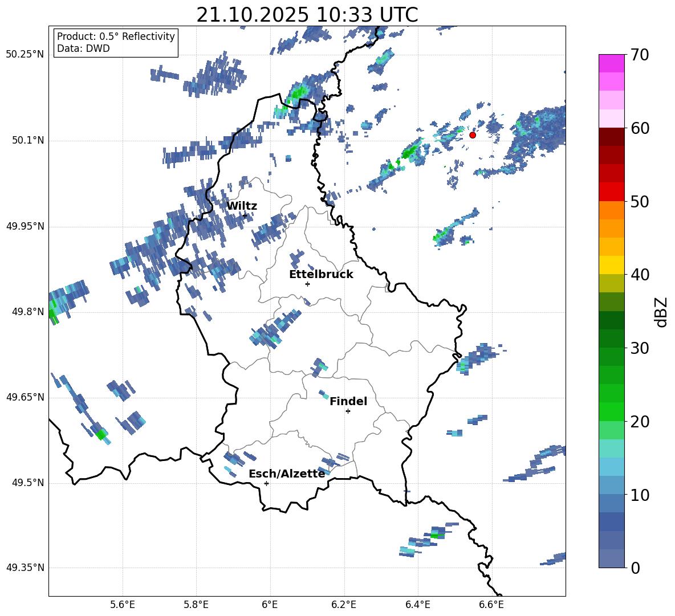675x616 pixels.
Task: Select the Esch/Alzette label
Action: click(x=287, y=474)
